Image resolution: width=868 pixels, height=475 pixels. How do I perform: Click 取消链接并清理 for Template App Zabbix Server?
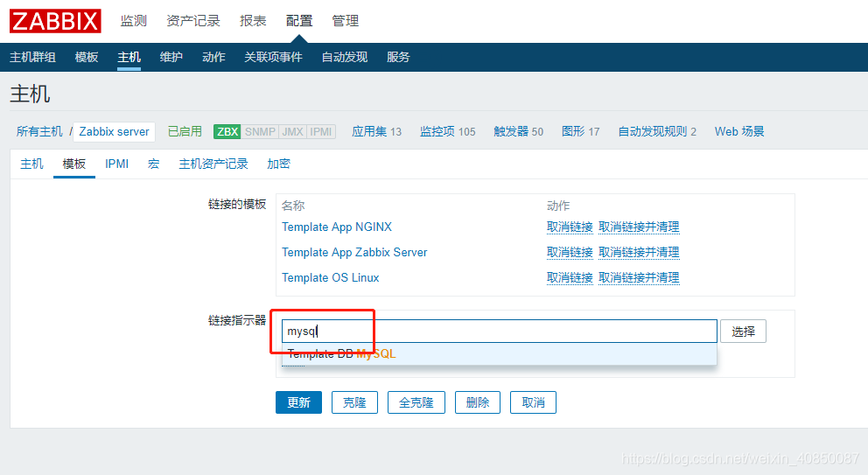click(x=639, y=253)
